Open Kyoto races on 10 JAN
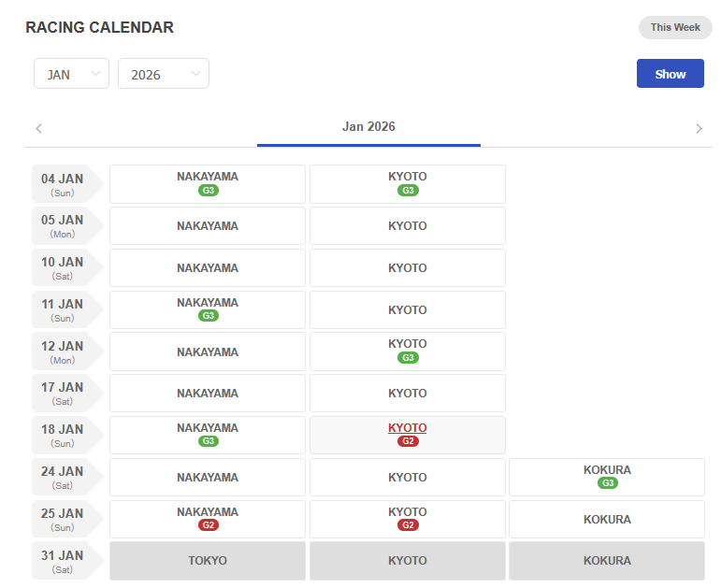Image resolution: width=721 pixels, height=588 pixels. coord(408,268)
